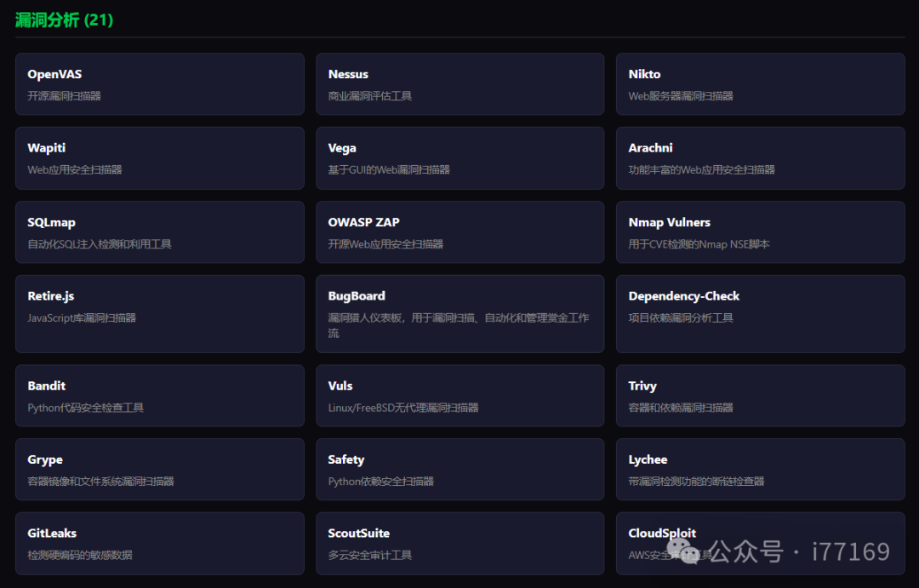This screenshot has width=919, height=588.
Task: Click the 漏洞分析 (21) section heading
Action: coord(64,20)
